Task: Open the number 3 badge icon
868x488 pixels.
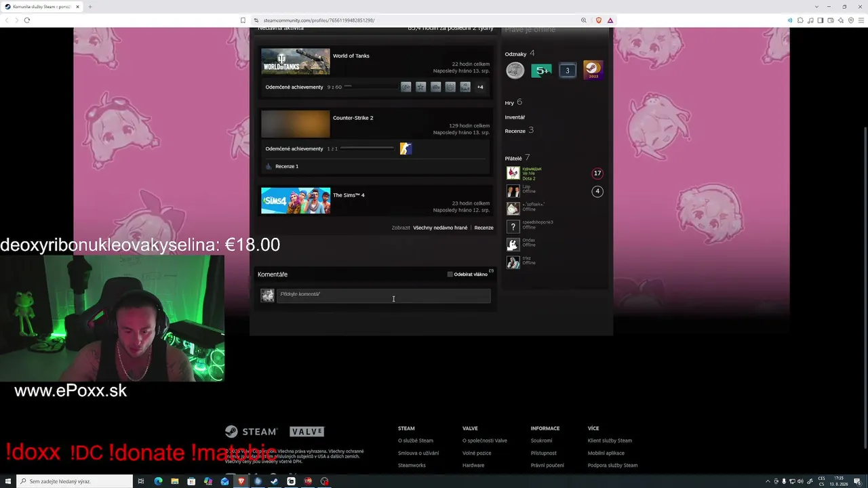Action: [x=568, y=70]
